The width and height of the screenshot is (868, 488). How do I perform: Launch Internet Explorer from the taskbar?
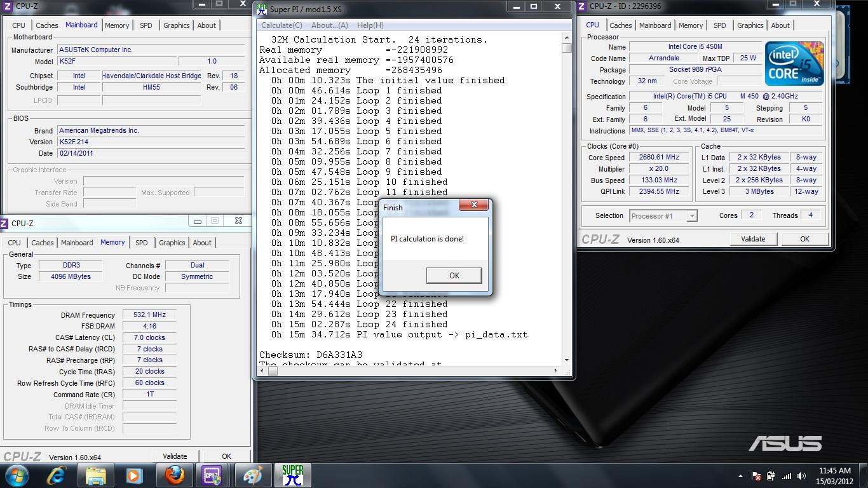[57, 475]
